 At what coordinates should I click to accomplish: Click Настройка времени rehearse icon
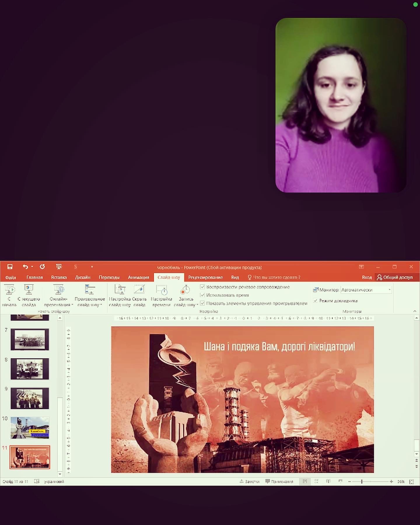(x=161, y=289)
